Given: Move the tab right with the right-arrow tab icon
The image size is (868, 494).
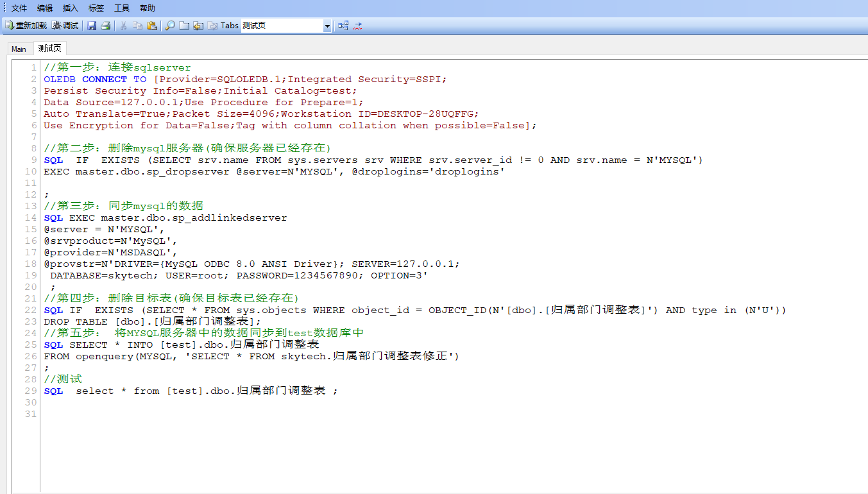Looking at the screenshot, I should (x=212, y=26).
